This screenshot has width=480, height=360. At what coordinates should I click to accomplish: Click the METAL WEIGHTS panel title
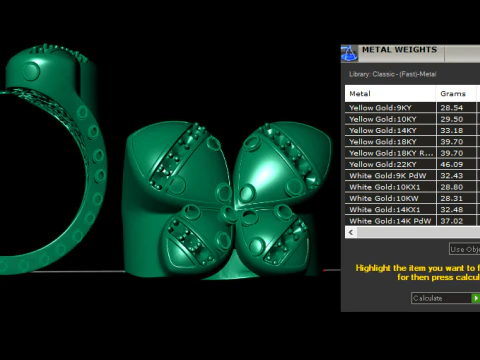click(x=399, y=50)
